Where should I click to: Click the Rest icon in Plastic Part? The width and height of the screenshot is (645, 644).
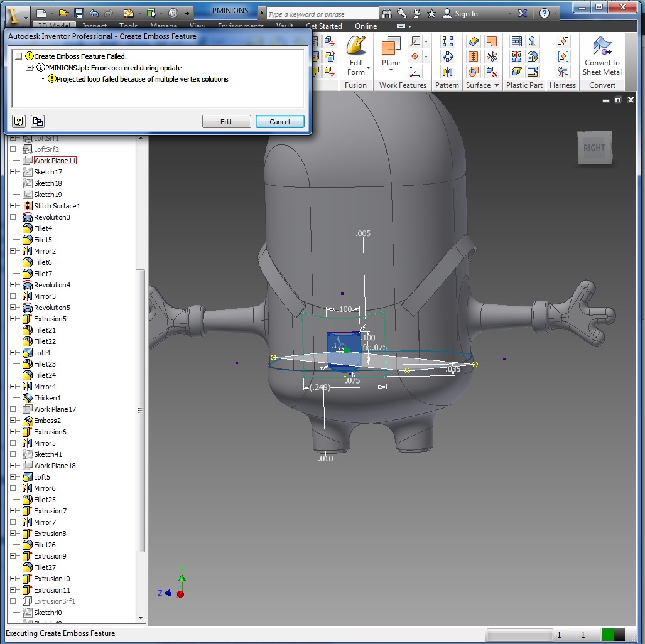coord(517,72)
